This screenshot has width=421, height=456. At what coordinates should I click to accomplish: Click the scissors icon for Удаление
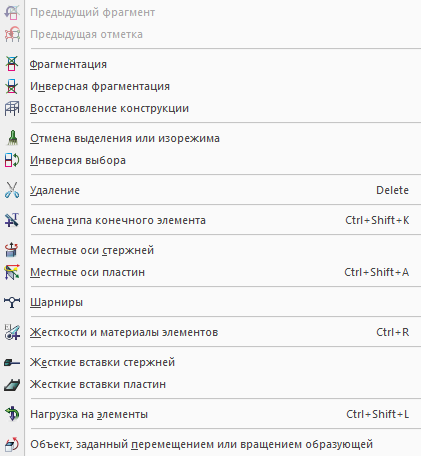[x=12, y=190]
